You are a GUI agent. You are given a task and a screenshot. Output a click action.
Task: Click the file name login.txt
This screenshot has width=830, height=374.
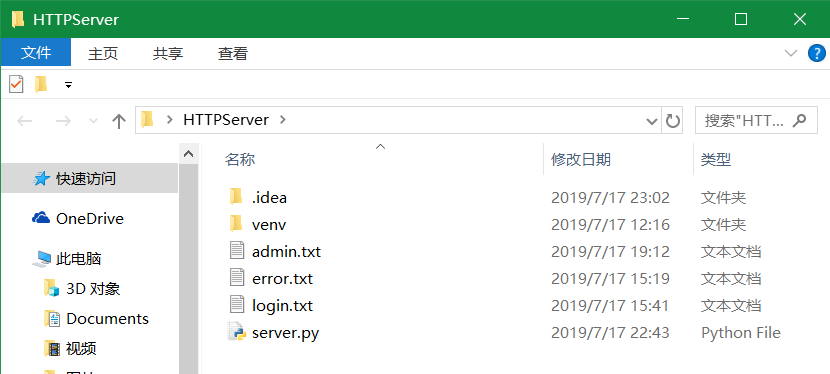point(283,306)
